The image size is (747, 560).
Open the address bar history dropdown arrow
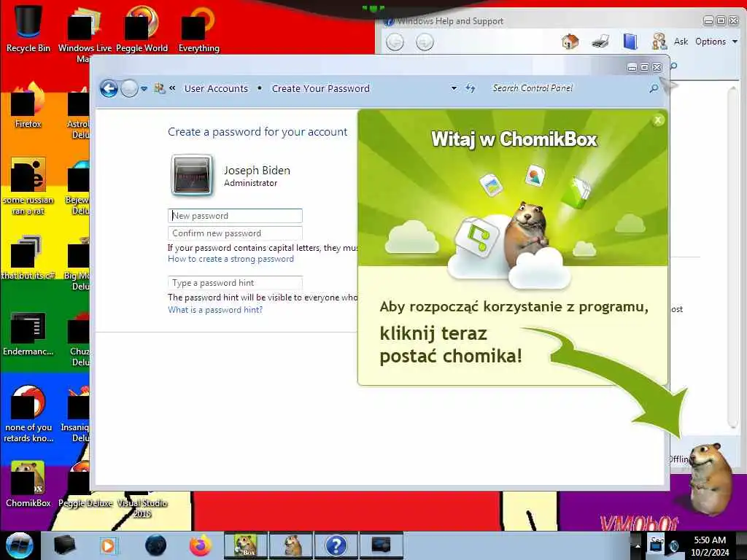tap(454, 88)
